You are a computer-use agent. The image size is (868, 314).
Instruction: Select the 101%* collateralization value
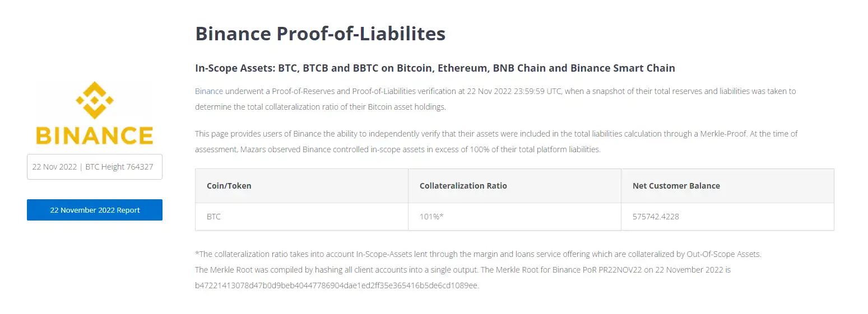[x=431, y=216]
